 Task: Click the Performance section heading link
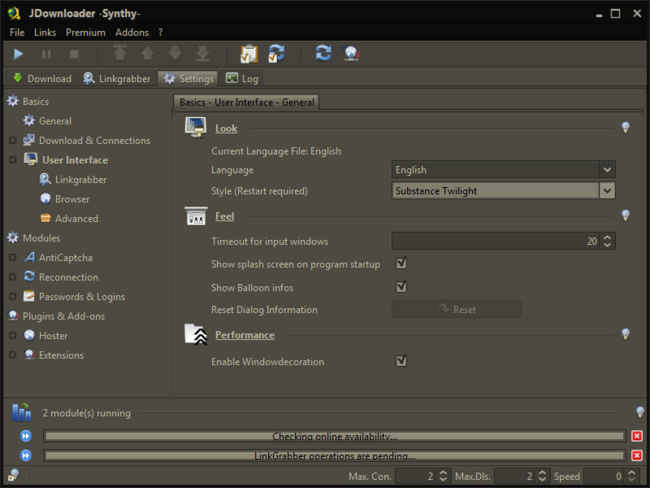click(x=245, y=335)
